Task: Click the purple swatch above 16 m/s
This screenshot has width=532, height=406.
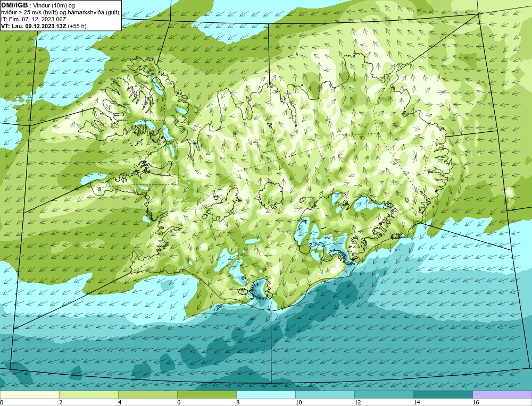Action: pyautogui.click(x=502, y=394)
